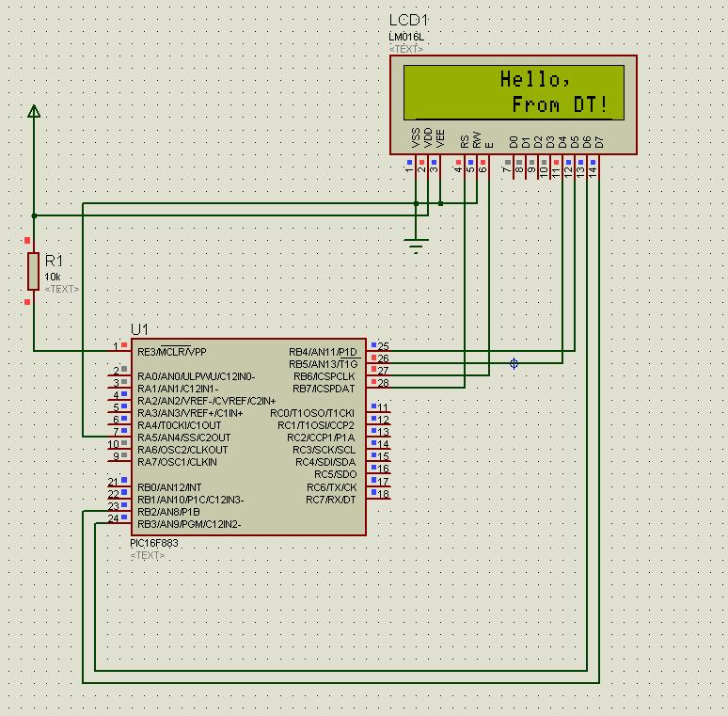Image resolution: width=728 pixels, height=716 pixels.
Task: Click pin 14 D7 on the LCD
Action: (593, 169)
